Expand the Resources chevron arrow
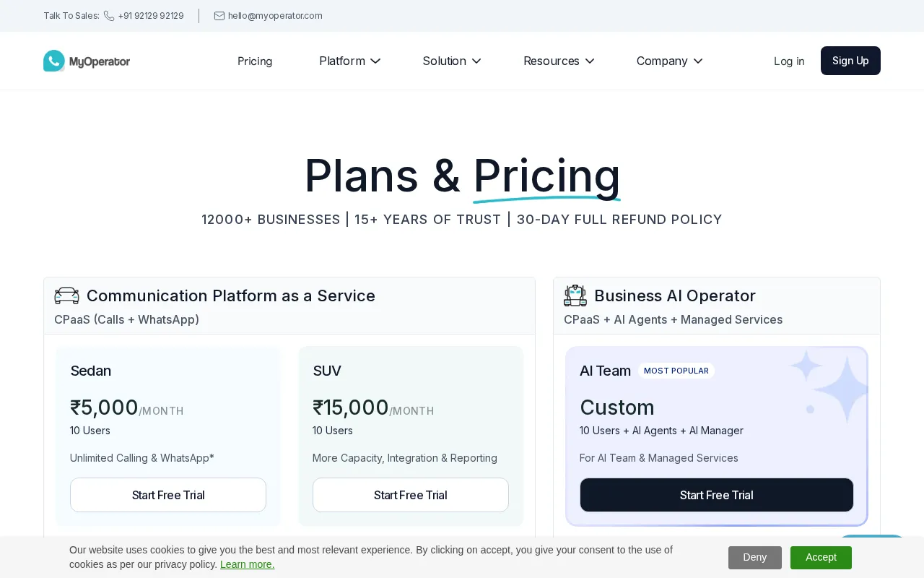Screen dimensions: 924x578 click(590, 61)
